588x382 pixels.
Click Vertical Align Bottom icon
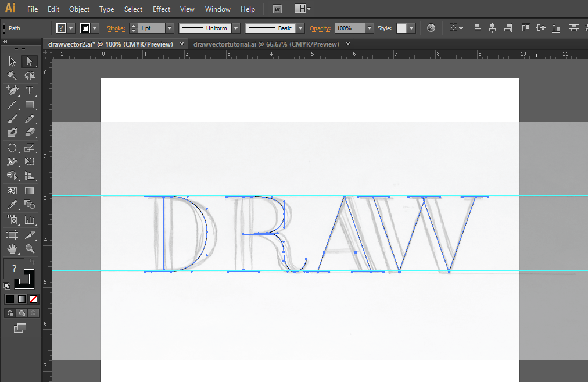click(x=556, y=28)
